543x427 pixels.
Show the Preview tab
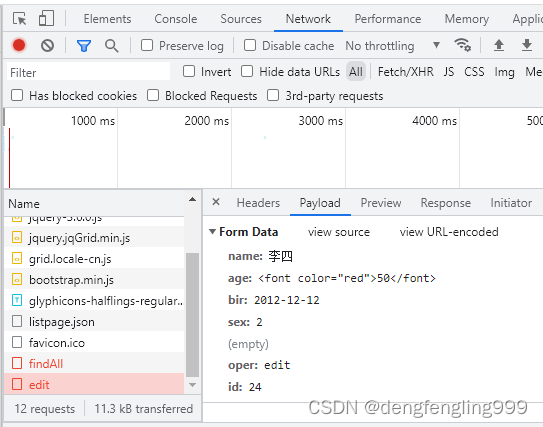click(381, 203)
